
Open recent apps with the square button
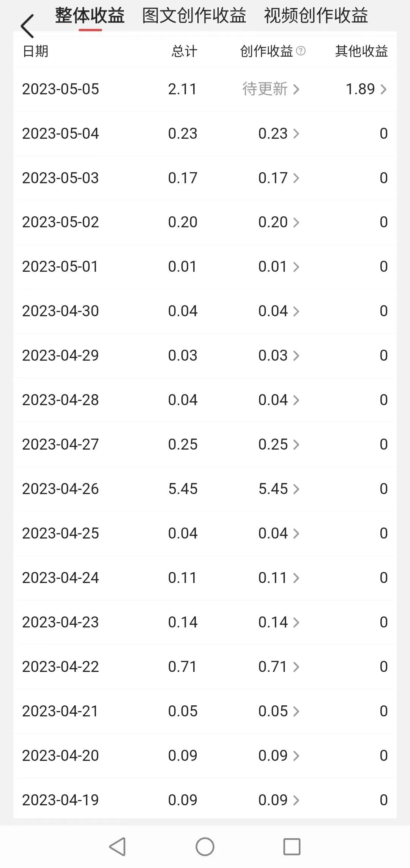coord(292,846)
